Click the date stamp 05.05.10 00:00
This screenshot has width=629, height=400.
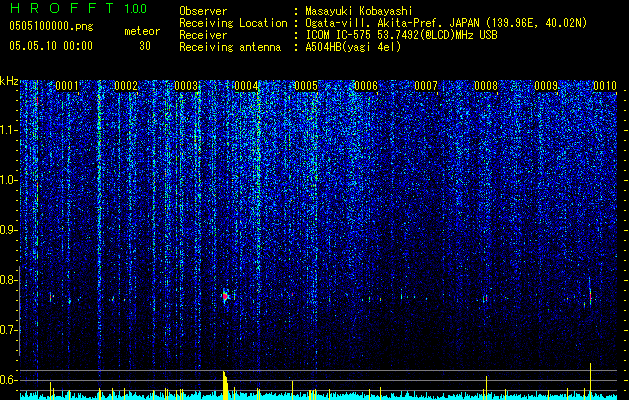pyautogui.click(x=51, y=46)
